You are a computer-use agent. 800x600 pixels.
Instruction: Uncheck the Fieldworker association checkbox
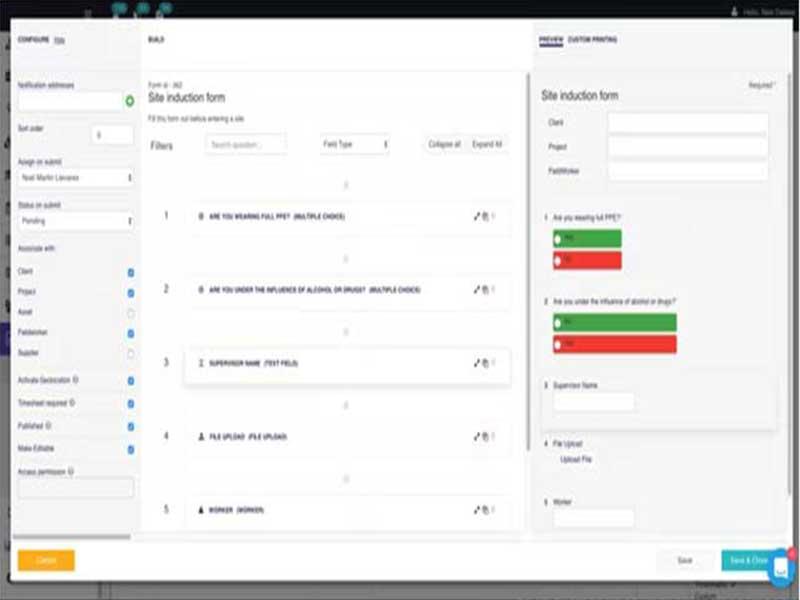coord(131,333)
